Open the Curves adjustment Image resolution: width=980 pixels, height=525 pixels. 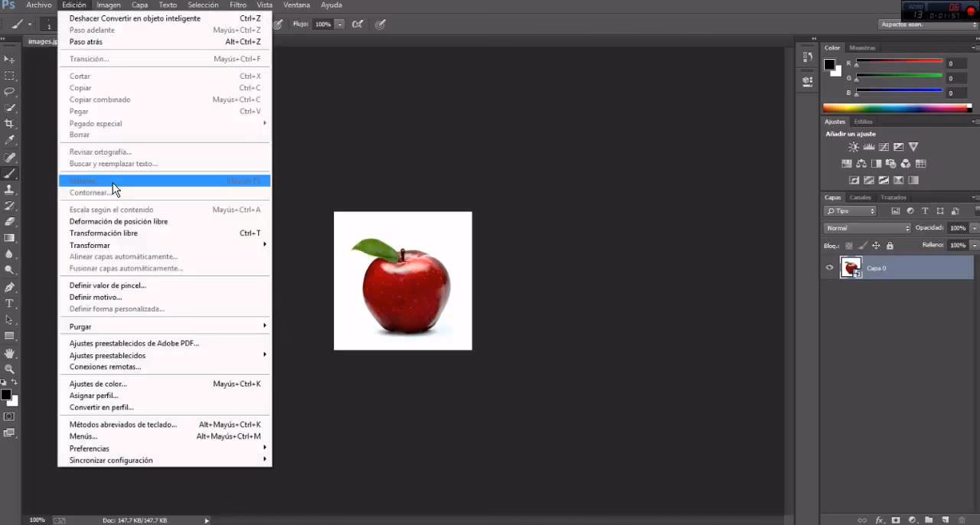884,147
